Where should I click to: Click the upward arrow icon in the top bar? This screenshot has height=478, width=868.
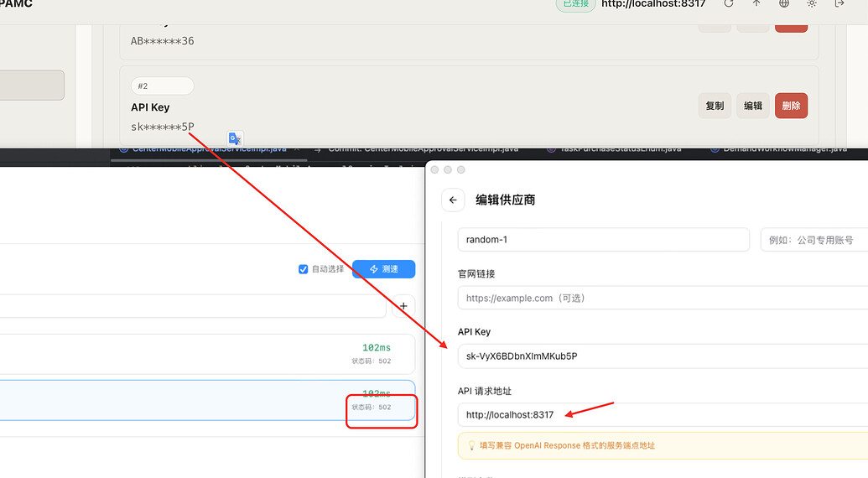pyautogui.click(x=756, y=3)
